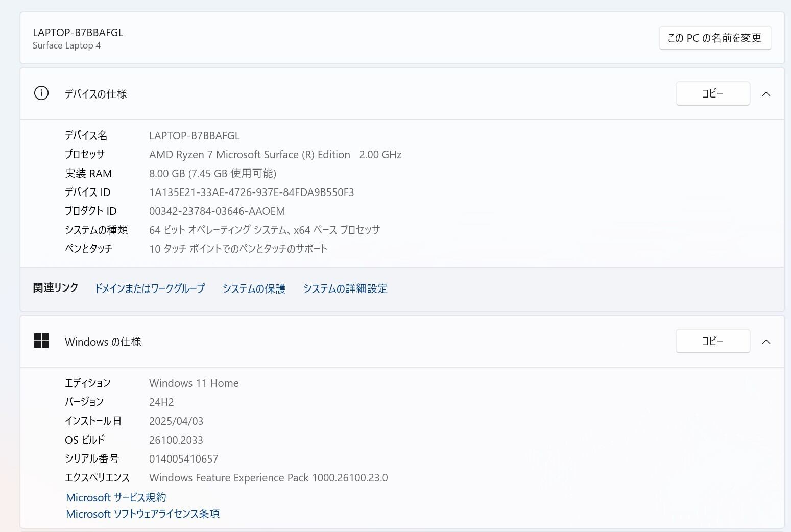Click the 関連リンク label

click(x=56, y=288)
